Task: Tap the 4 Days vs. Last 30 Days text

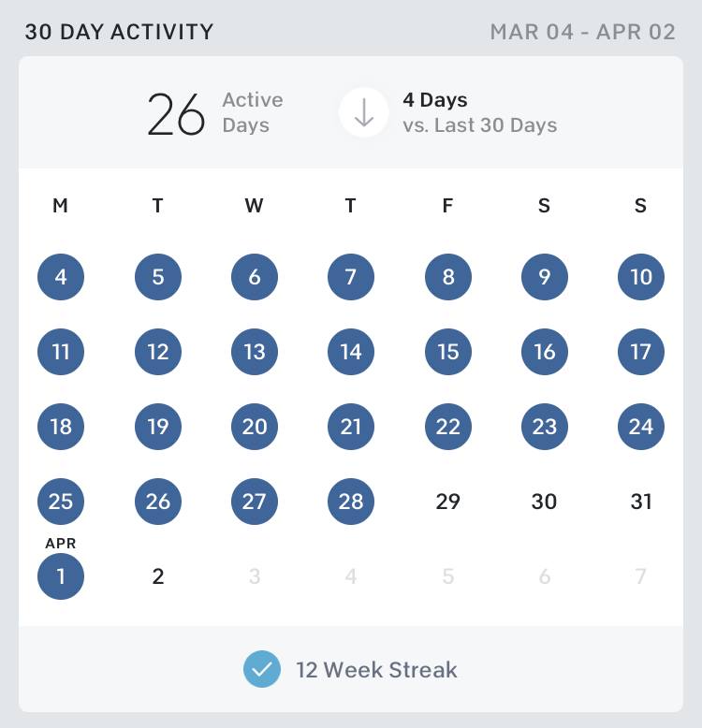Action: pos(480,112)
